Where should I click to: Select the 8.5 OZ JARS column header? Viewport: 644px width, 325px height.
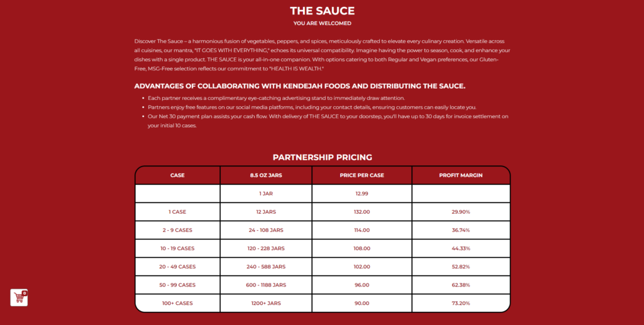tap(265, 175)
